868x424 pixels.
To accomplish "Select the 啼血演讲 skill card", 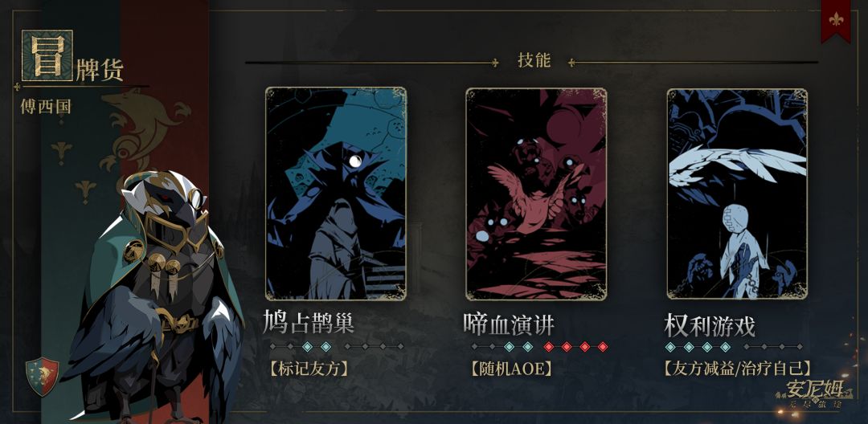I will pos(536,194).
